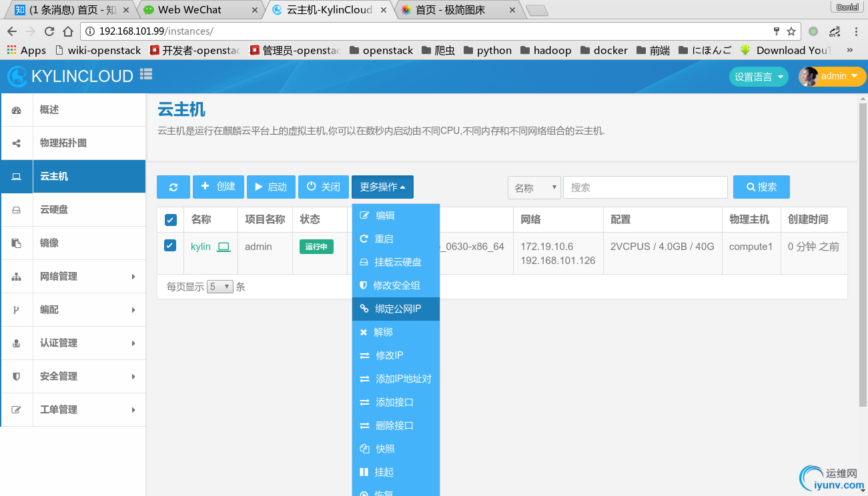Click the blue 搜索 search button

tap(761, 187)
